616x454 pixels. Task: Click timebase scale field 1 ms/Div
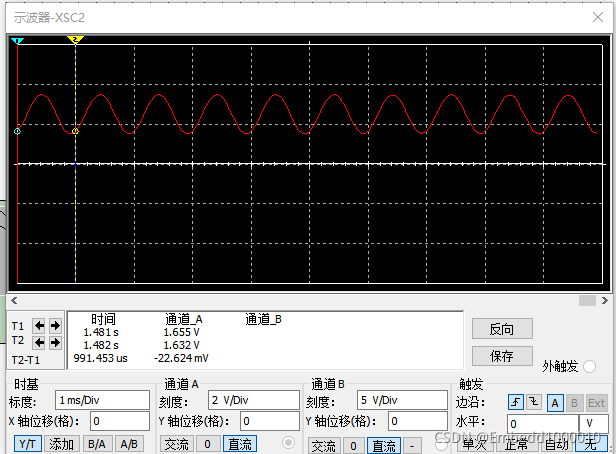coord(102,400)
